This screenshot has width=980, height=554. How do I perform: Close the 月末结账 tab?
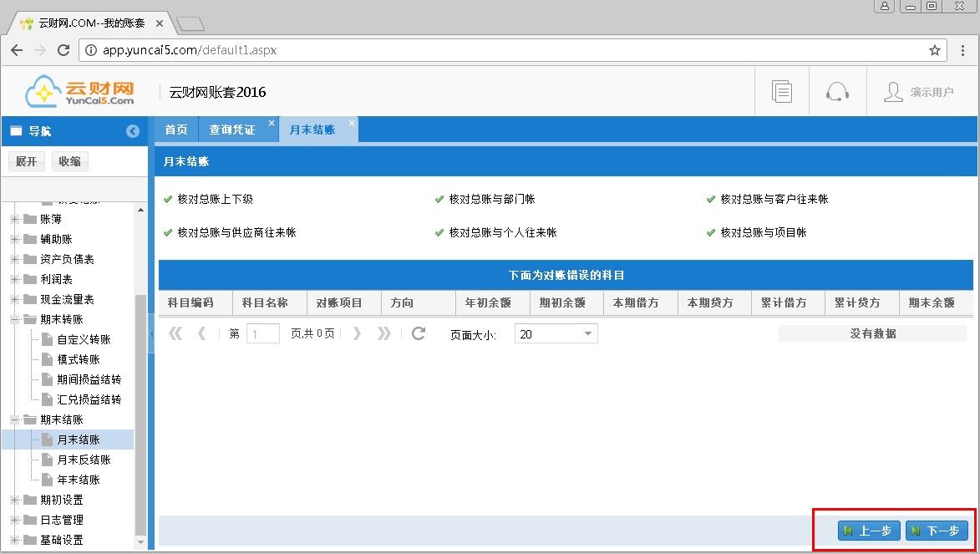point(352,123)
